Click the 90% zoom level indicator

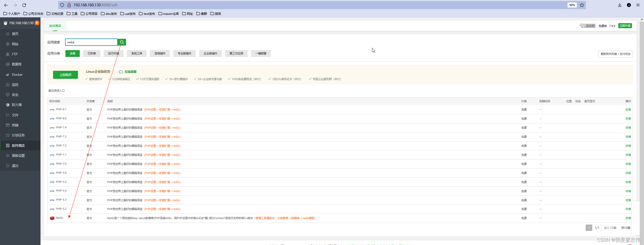(572, 5)
